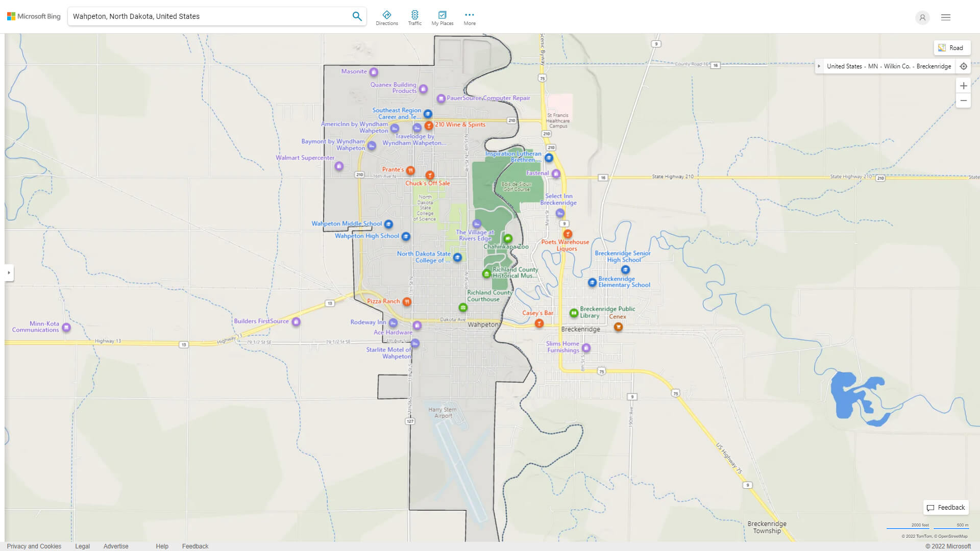The width and height of the screenshot is (980, 551).
Task: Expand the sidebar collapse arrow left
Action: (x=8, y=272)
